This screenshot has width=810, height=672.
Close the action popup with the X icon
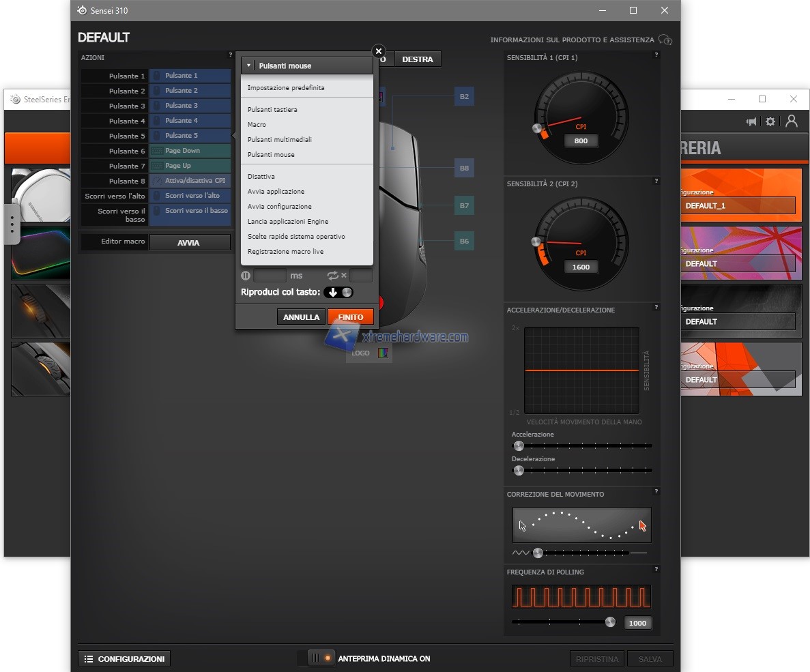[x=379, y=51]
